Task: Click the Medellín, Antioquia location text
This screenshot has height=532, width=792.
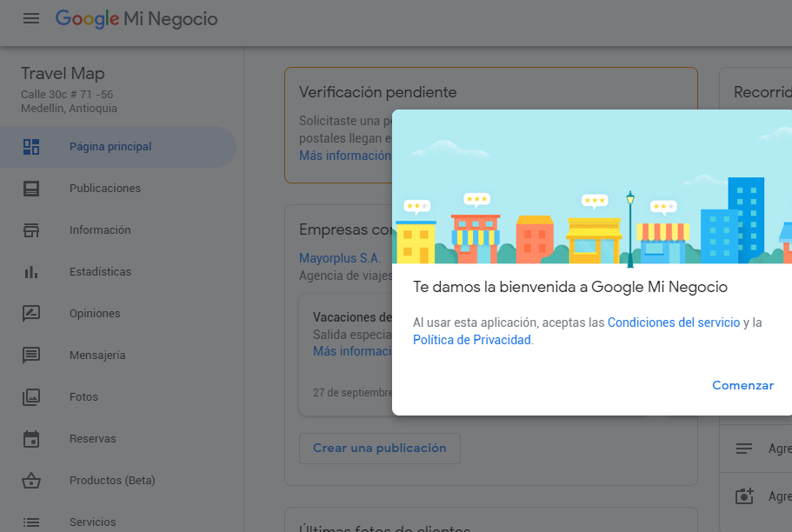Action: (69, 108)
